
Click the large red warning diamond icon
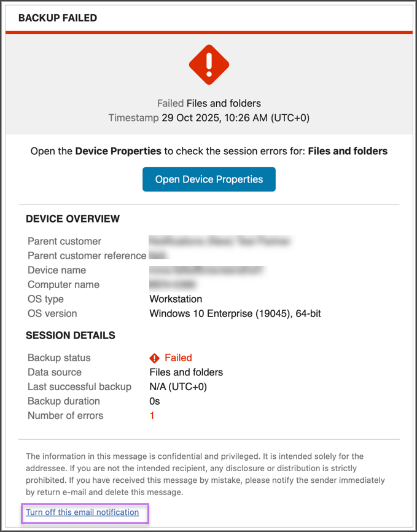(209, 65)
